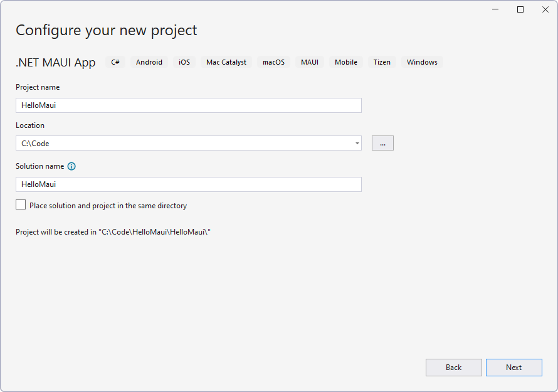Go Back to template selection
Viewport: 558px width, 392px height.
453,368
